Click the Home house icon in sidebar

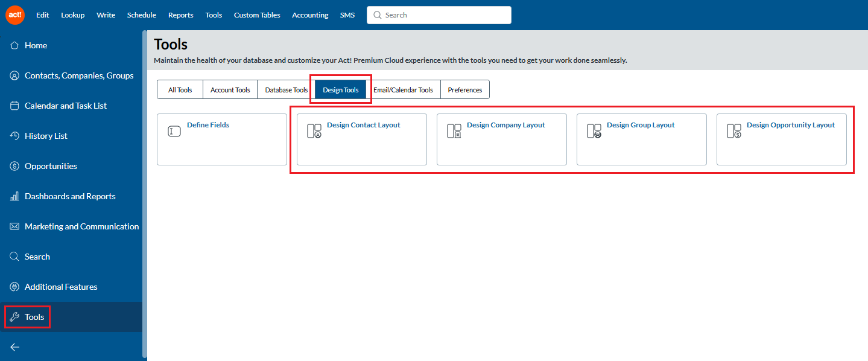pos(15,45)
